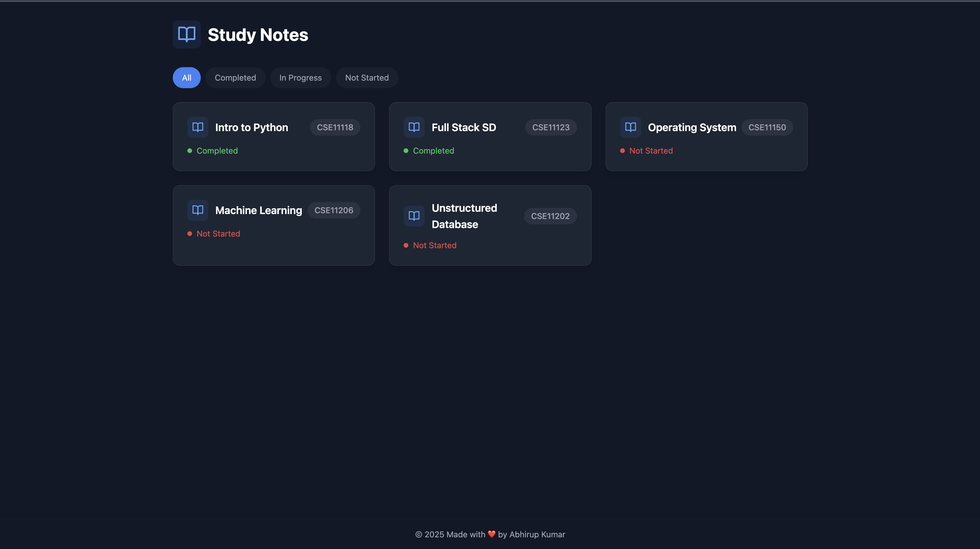Click the CSE11206 course code badge
This screenshot has width=980, height=549.
click(334, 210)
